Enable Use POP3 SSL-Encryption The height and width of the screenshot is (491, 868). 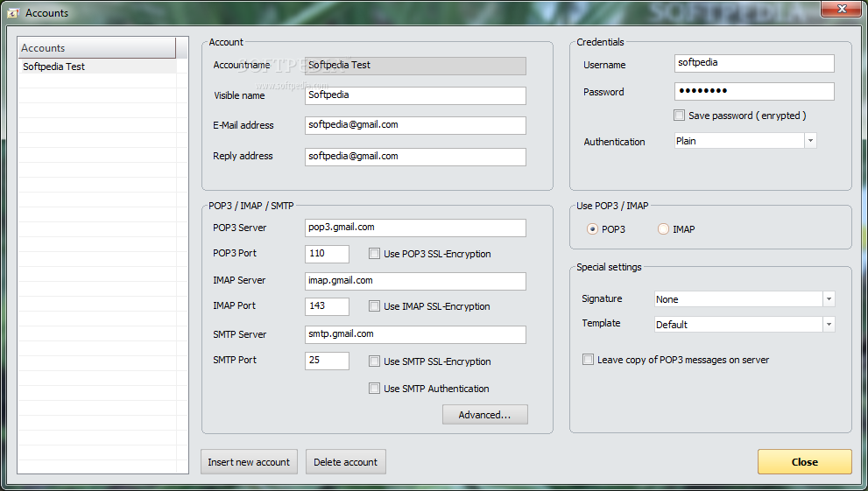point(374,254)
